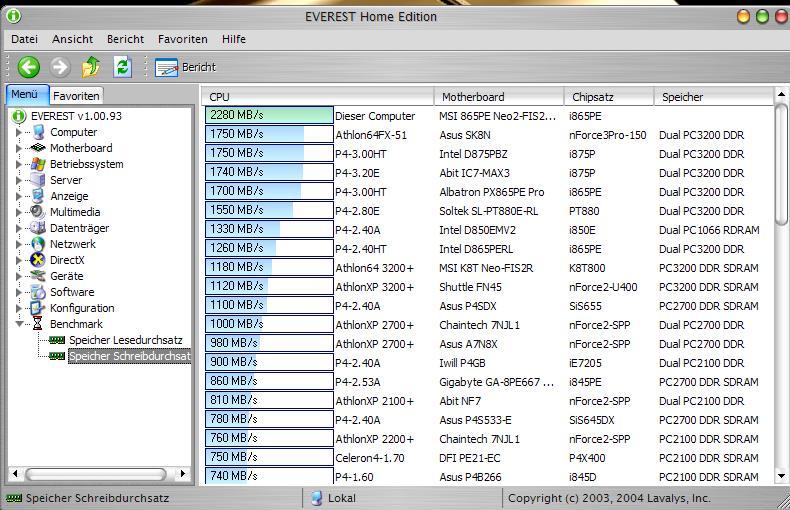790x510 pixels.
Task: Click the greyed Forward arrow button
Action: (x=59, y=67)
